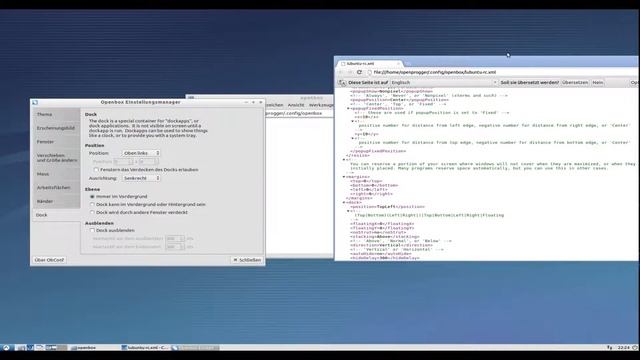This screenshot has width=640, height=360.
Task: Open the Position dropdown showing 'Oben links'
Action: (141, 153)
